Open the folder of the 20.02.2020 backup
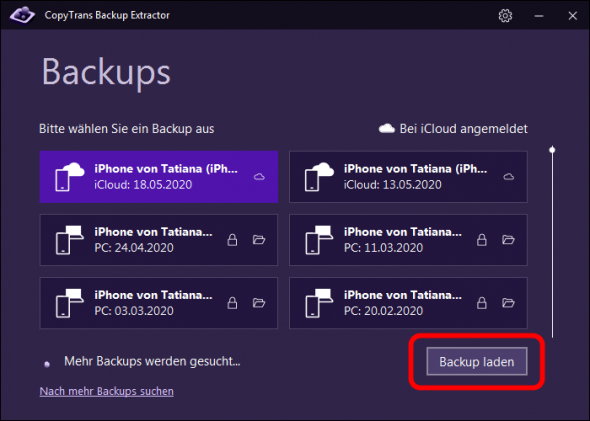 coord(508,303)
